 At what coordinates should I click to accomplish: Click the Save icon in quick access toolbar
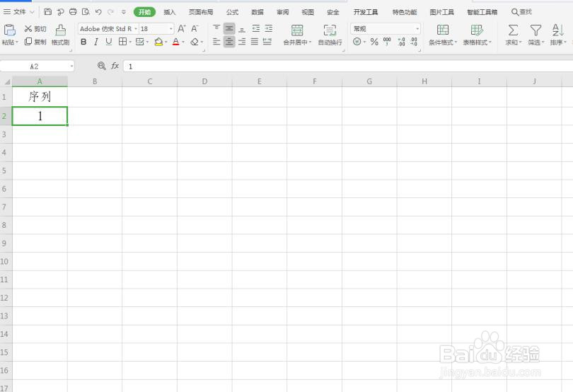tap(48, 12)
